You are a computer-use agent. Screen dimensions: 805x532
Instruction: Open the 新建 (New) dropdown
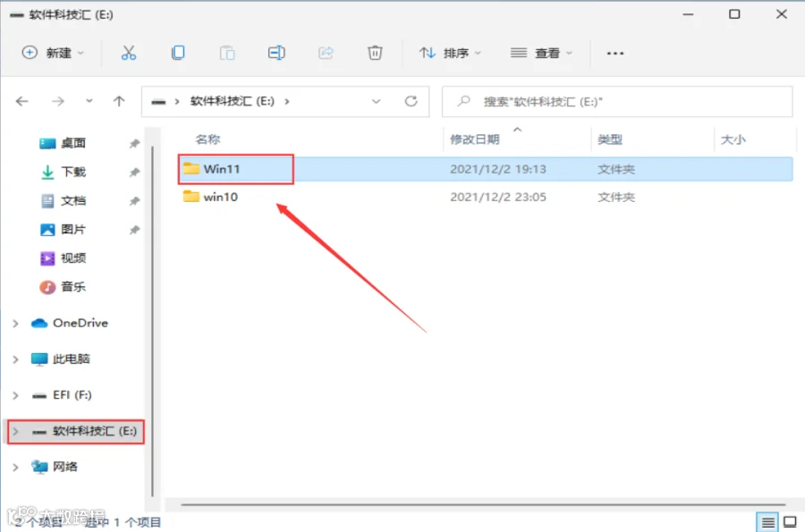point(53,53)
